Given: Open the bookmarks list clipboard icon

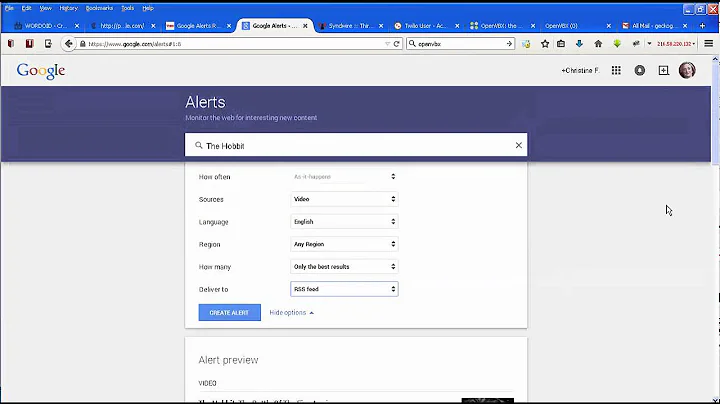Looking at the screenshot, I should tap(561, 44).
